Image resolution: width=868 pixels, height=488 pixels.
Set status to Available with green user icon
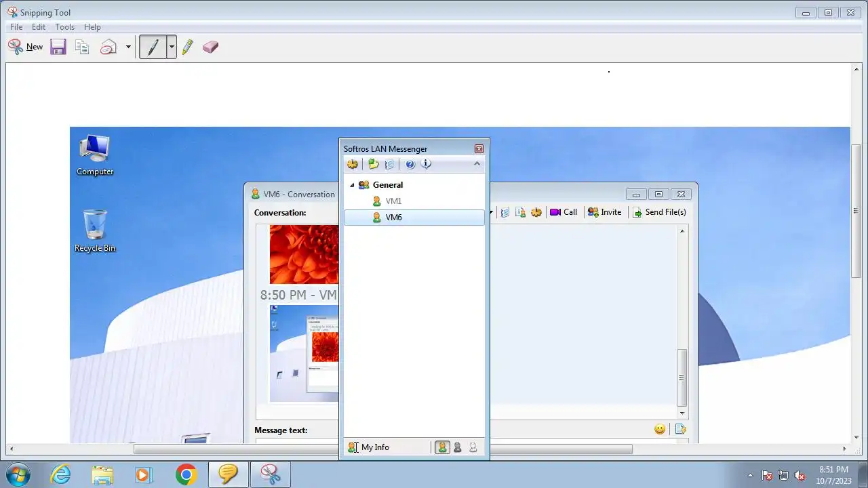coord(442,447)
